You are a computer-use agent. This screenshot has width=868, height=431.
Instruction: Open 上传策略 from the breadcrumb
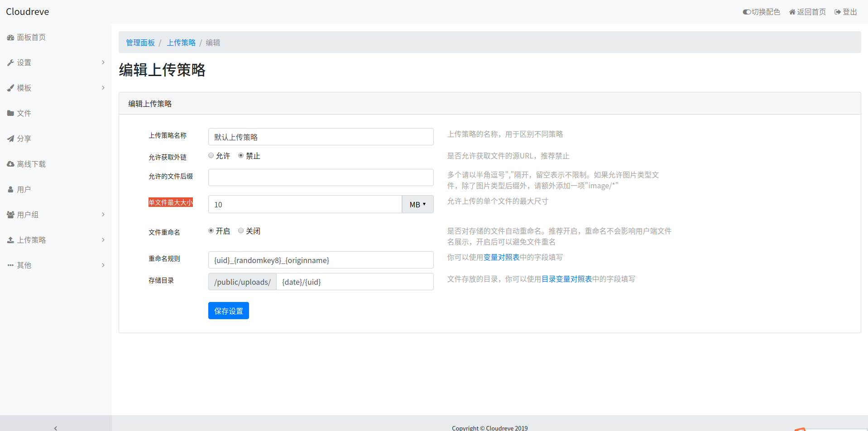click(181, 42)
